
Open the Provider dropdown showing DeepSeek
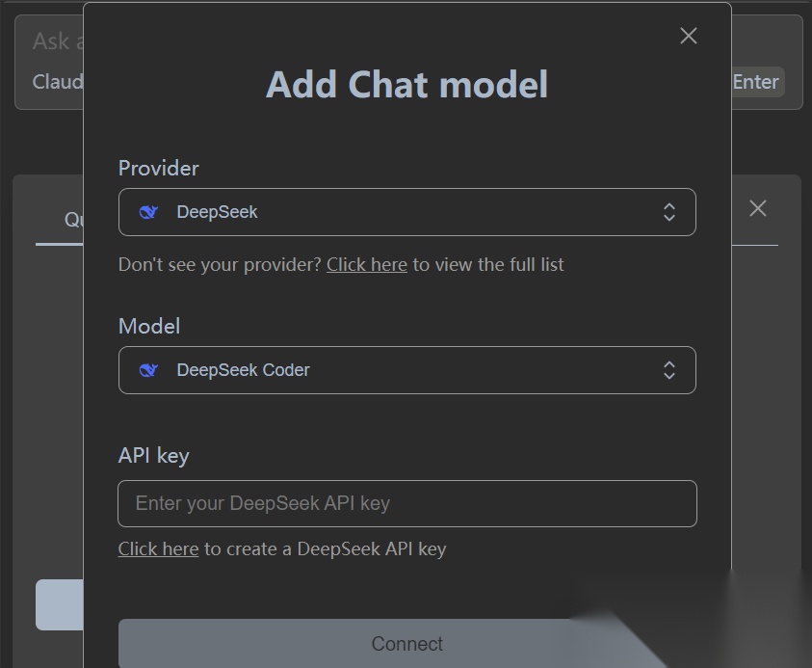pyautogui.click(x=407, y=212)
